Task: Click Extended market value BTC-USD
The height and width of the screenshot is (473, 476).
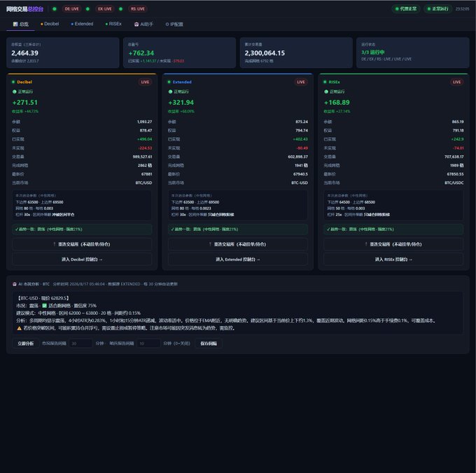Action: point(300,183)
